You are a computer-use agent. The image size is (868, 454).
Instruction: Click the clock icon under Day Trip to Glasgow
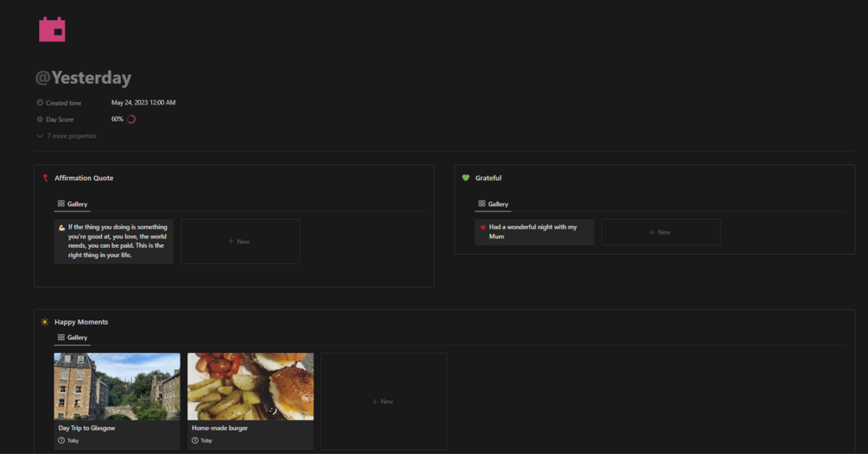coord(61,441)
